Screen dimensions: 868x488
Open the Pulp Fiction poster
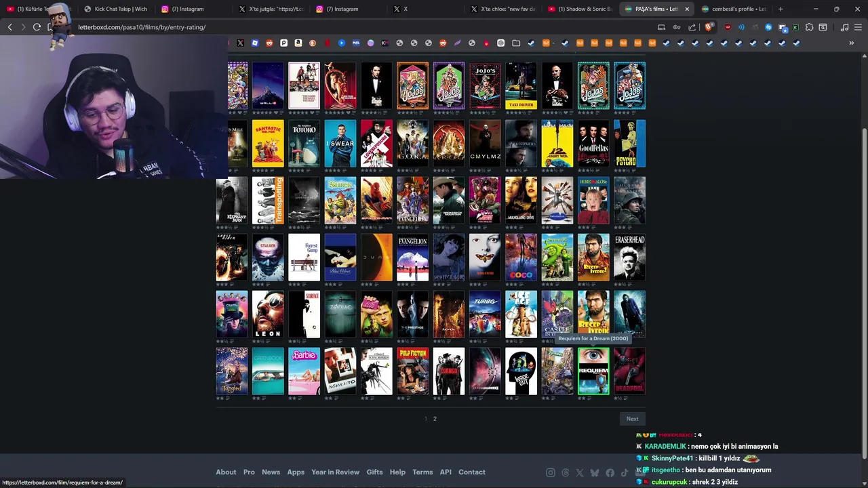[412, 371]
